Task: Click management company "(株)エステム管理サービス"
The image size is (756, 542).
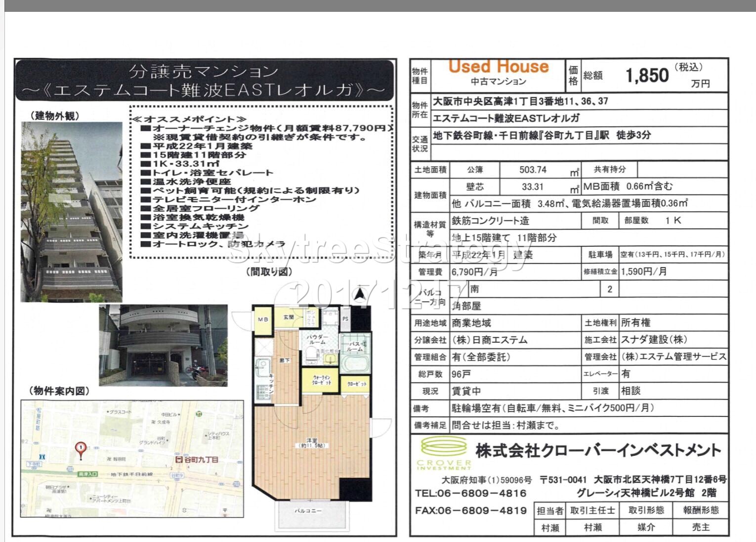Action: point(674,357)
